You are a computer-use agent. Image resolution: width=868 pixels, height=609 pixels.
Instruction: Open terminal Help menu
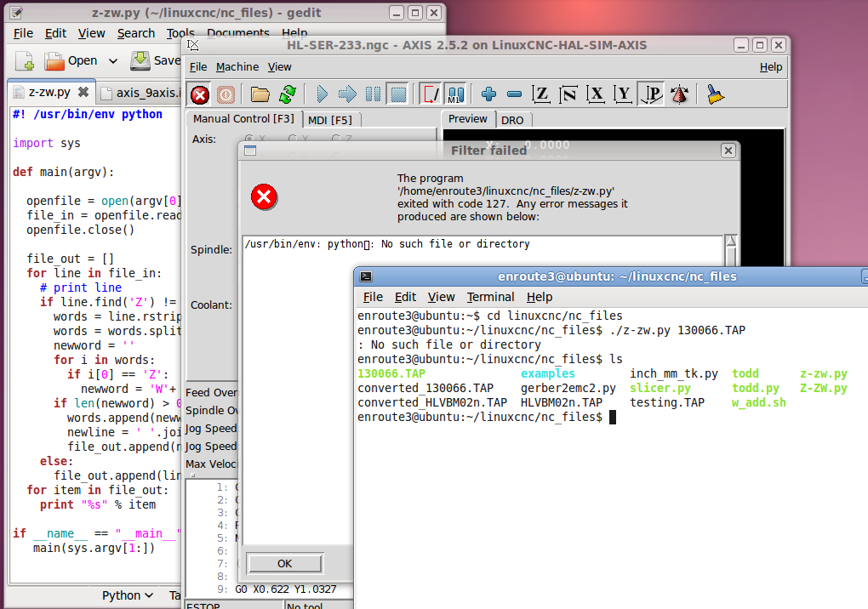pos(540,297)
